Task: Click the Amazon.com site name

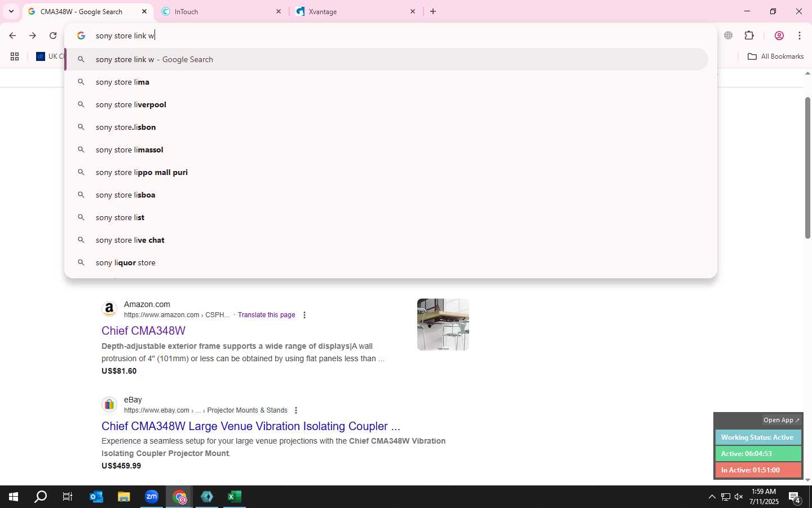Action: coord(147,304)
